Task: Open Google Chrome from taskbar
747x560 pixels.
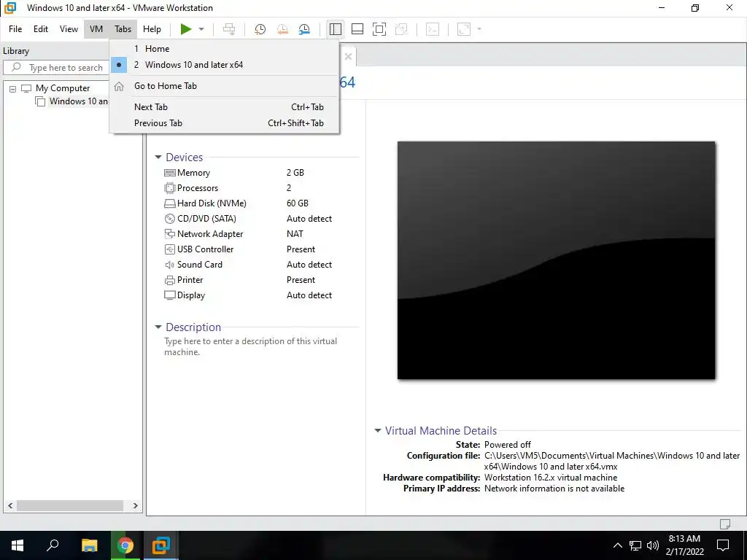Action: click(125, 545)
